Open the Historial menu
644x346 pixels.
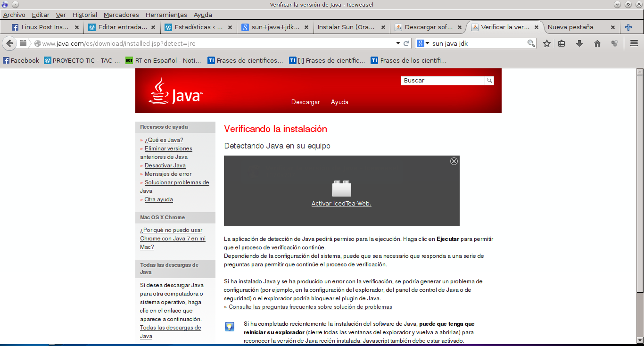click(x=85, y=15)
